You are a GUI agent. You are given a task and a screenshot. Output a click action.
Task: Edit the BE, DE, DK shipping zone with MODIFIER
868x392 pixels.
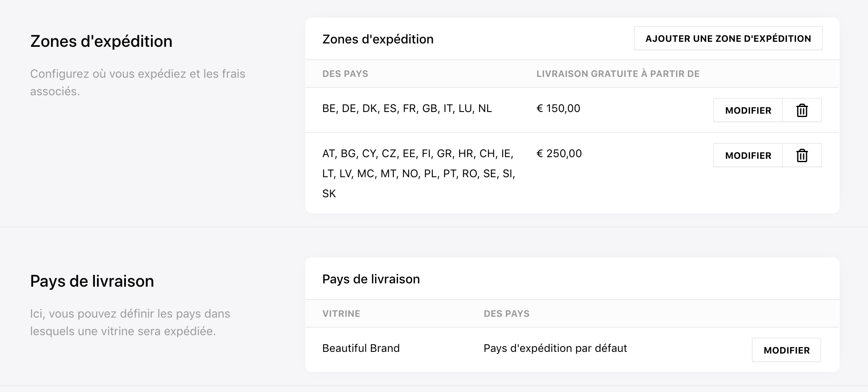748,110
